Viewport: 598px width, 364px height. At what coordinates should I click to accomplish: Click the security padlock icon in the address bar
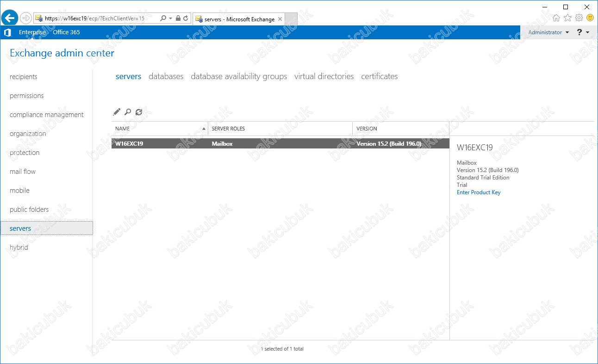178,19
